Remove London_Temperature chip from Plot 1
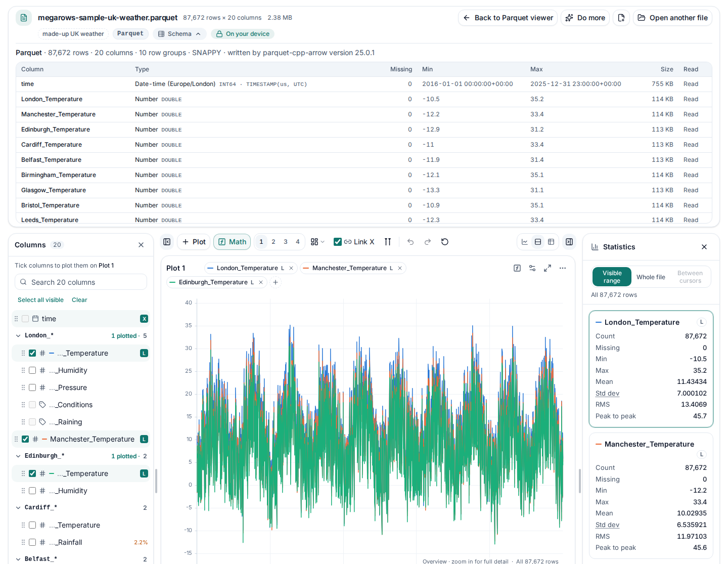The width and height of the screenshot is (728, 564). pos(291,268)
